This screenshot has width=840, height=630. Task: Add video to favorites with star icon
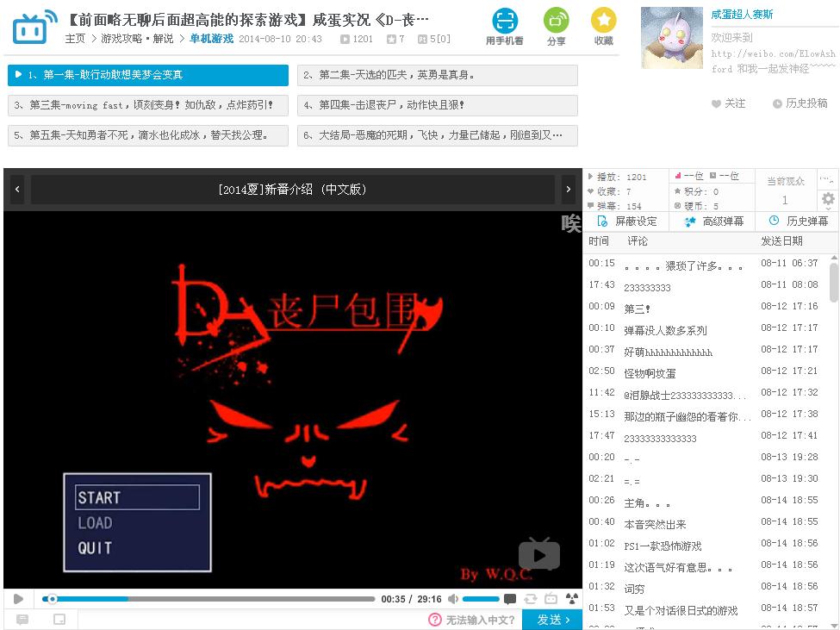tap(603, 21)
